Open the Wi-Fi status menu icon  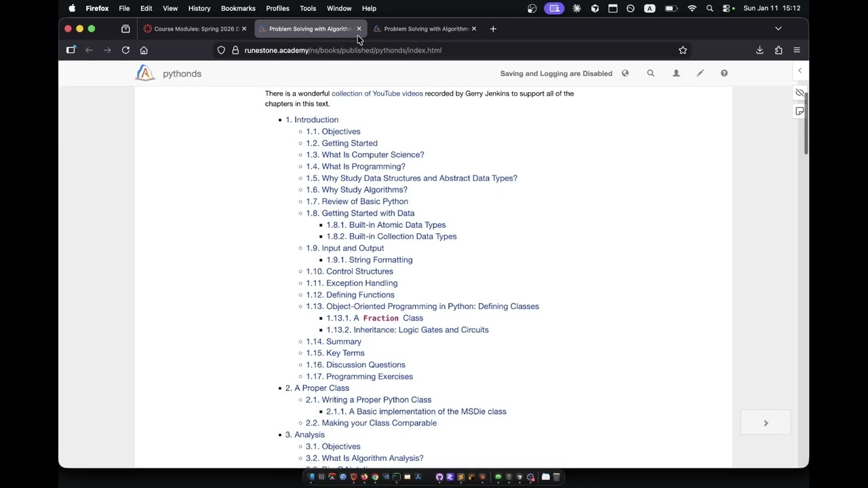pos(692,8)
